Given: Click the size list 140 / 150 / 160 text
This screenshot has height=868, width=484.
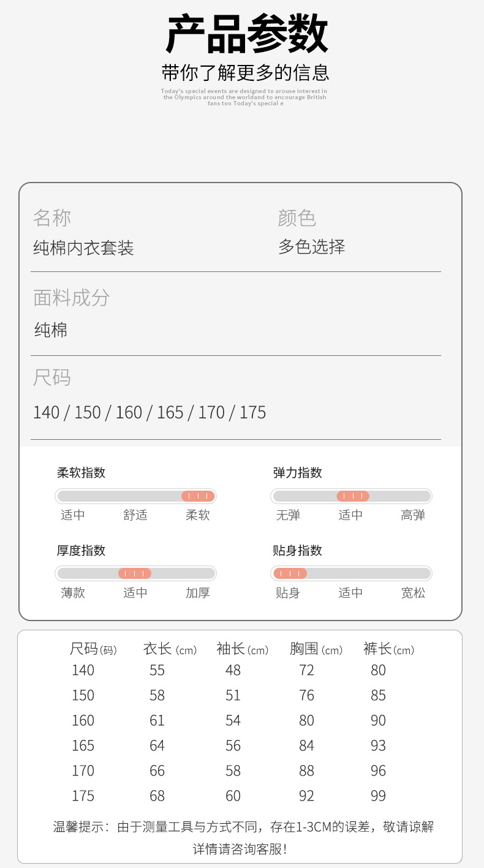Looking at the screenshot, I should [149, 412].
